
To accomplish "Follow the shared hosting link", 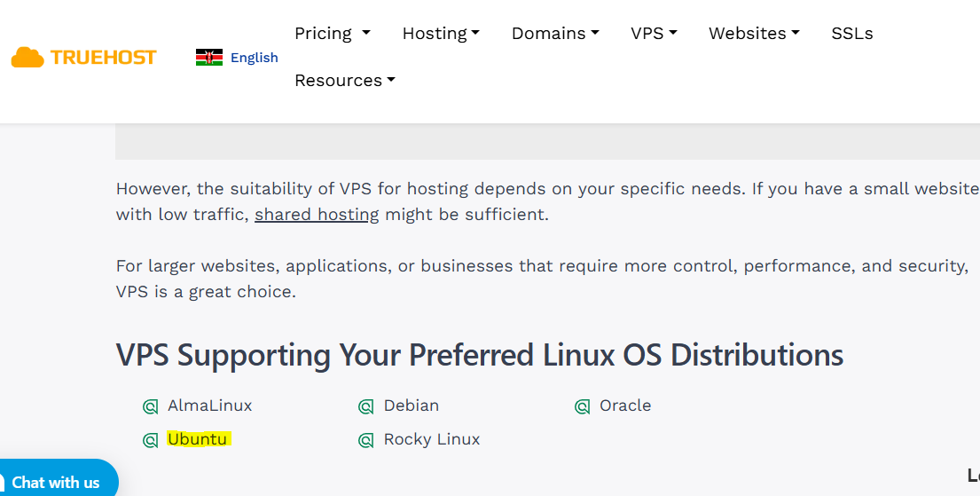I will click(317, 215).
